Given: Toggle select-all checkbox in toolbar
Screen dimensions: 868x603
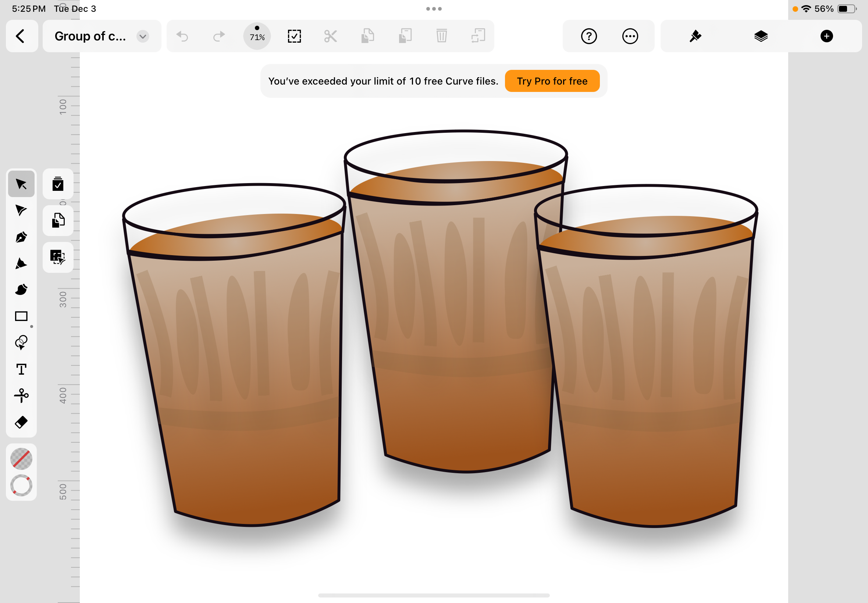Looking at the screenshot, I should (x=294, y=36).
